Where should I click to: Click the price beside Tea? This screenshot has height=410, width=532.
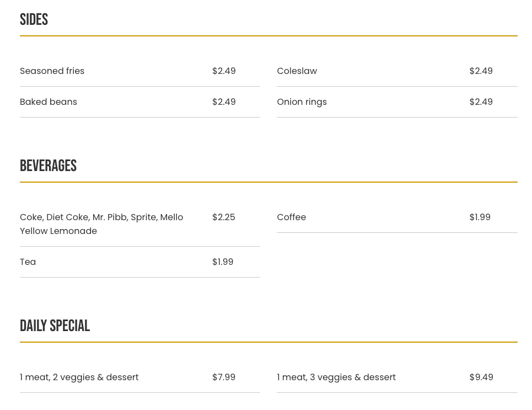click(x=223, y=262)
